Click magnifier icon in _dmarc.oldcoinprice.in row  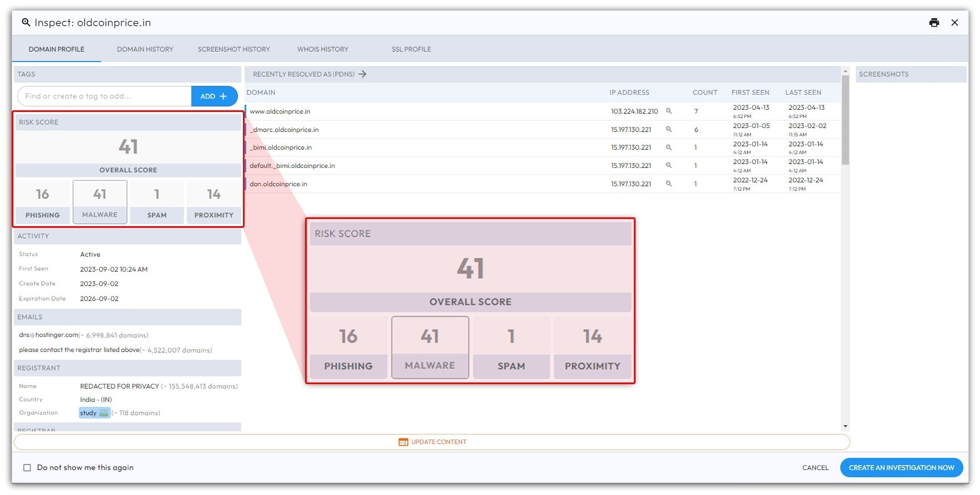[669, 130]
